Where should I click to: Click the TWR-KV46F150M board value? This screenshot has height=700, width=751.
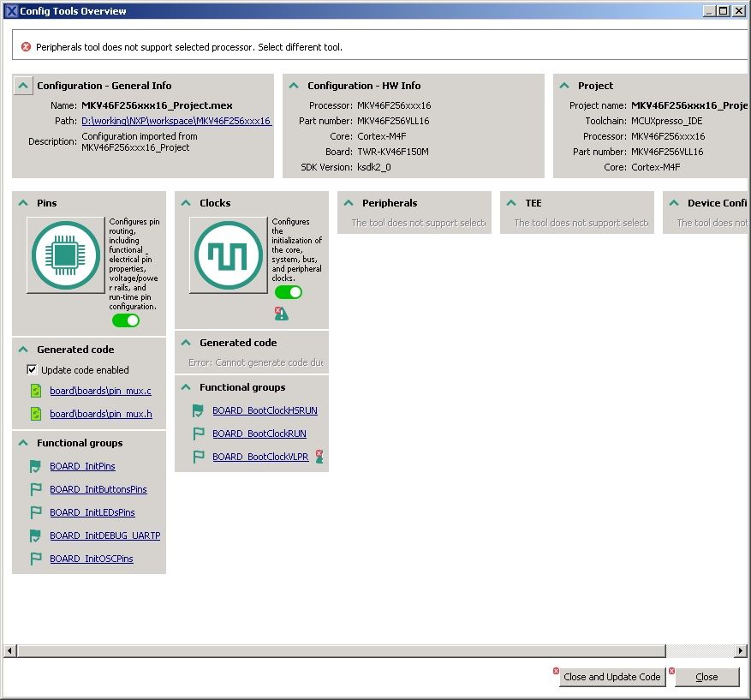pos(393,152)
